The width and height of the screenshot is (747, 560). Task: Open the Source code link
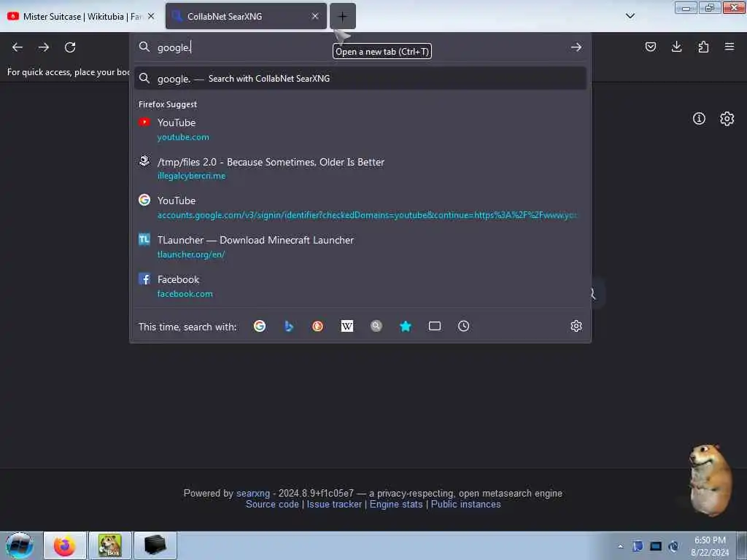(272, 505)
